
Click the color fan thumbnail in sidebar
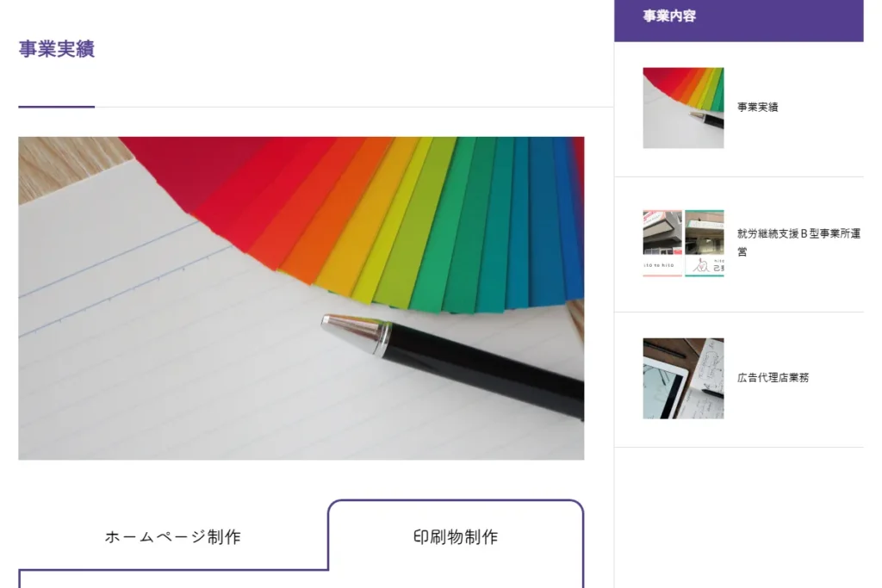point(683,108)
